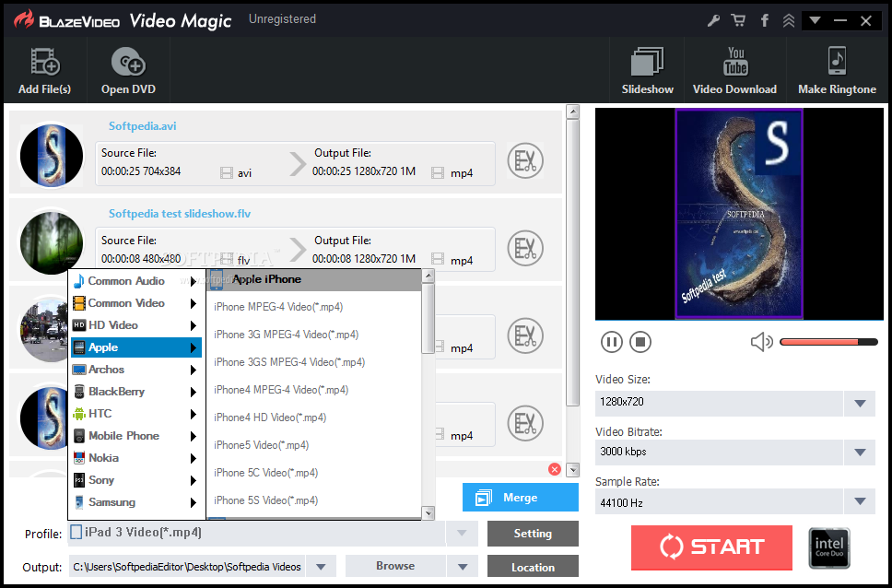Open the Archos category
Viewport: 892px width, 588px height.
135,370
